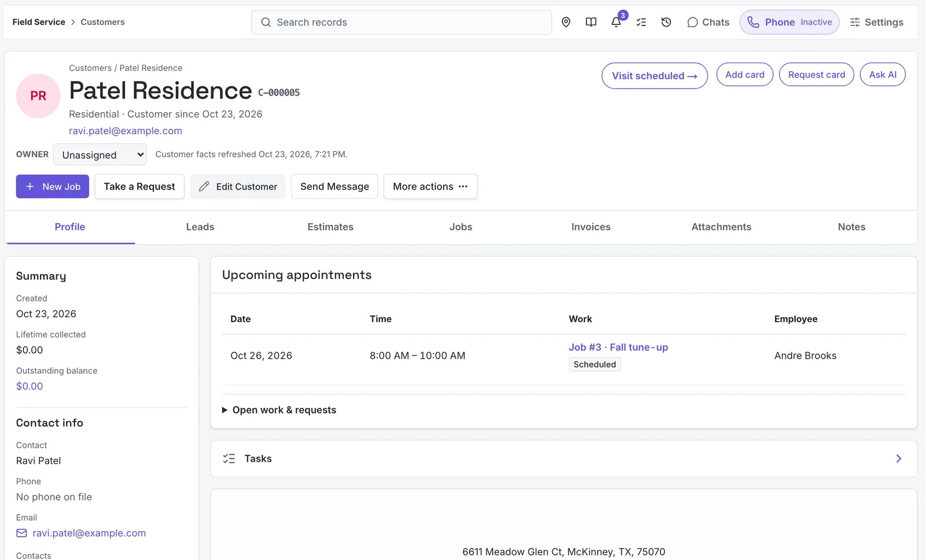Click the Scheduled status badge
926x560 pixels.
[x=594, y=364]
